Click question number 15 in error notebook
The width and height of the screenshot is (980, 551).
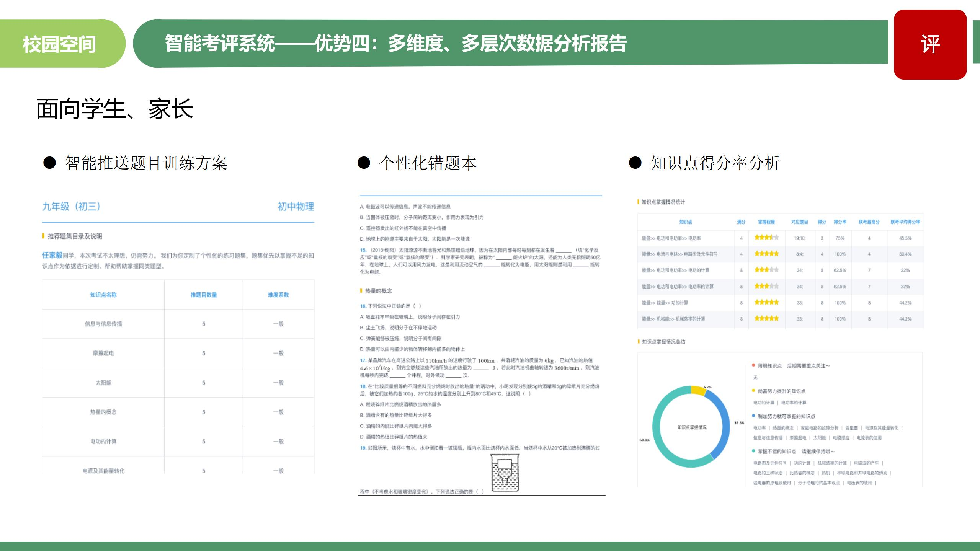tap(363, 250)
